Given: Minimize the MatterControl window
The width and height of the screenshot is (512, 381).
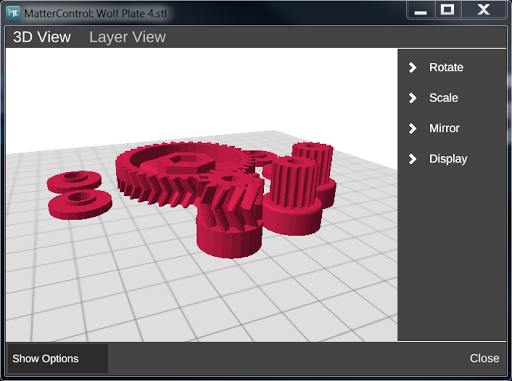Looking at the screenshot, I should (x=421, y=10).
